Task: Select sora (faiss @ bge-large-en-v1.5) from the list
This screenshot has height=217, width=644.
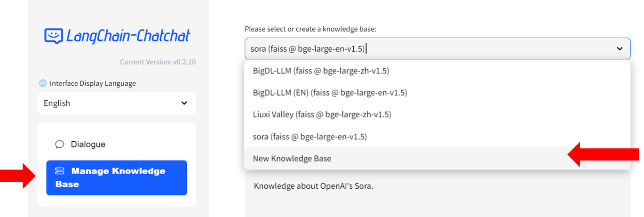Action: 310,137
